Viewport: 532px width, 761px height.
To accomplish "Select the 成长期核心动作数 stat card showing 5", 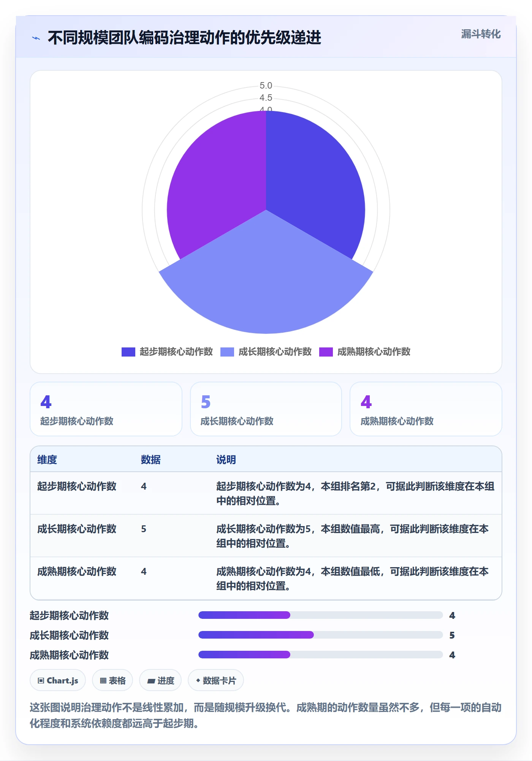I will 266,409.
